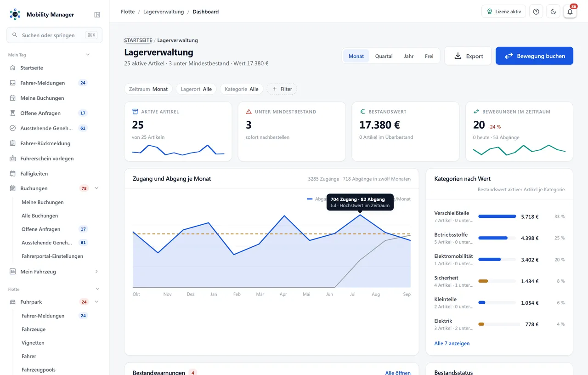Open Fahrerportal-Einstellungen menu item

pyautogui.click(x=52, y=256)
